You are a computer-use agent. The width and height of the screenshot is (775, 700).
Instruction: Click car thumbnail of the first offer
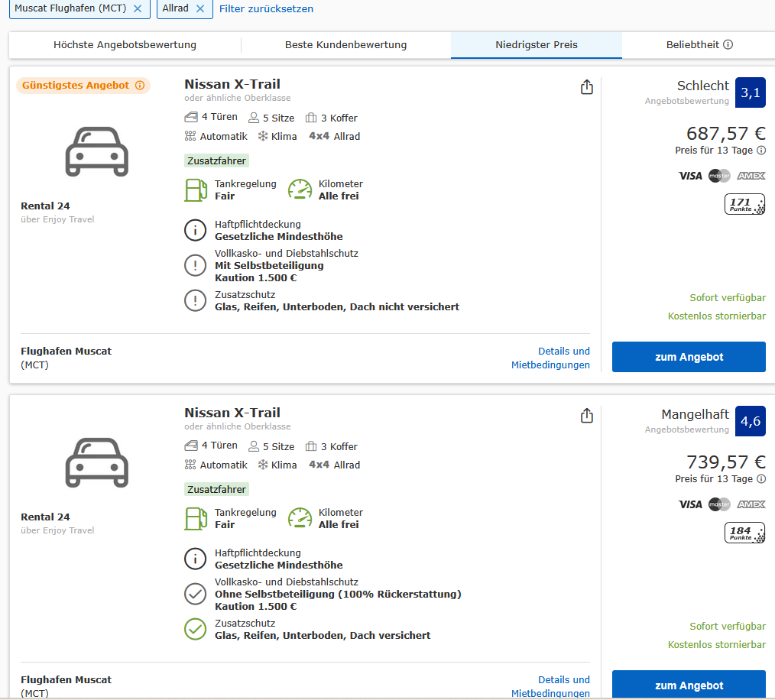click(x=96, y=152)
